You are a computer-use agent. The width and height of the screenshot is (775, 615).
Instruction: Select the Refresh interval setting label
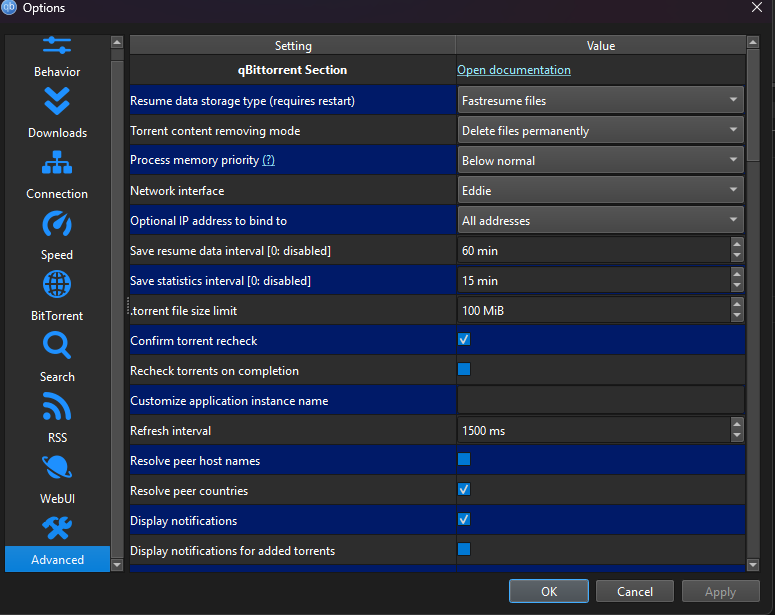tap(171, 431)
